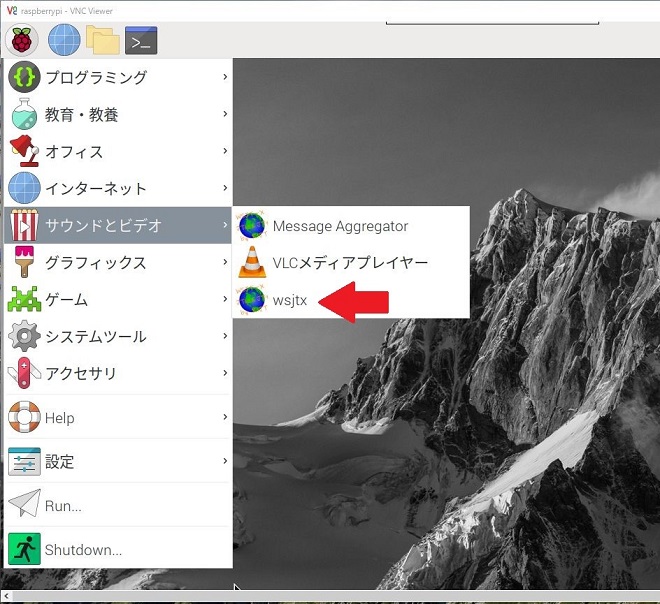This screenshot has width=660, height=604.
Task: Open the グラフィックス menu category
Action: 118,262
